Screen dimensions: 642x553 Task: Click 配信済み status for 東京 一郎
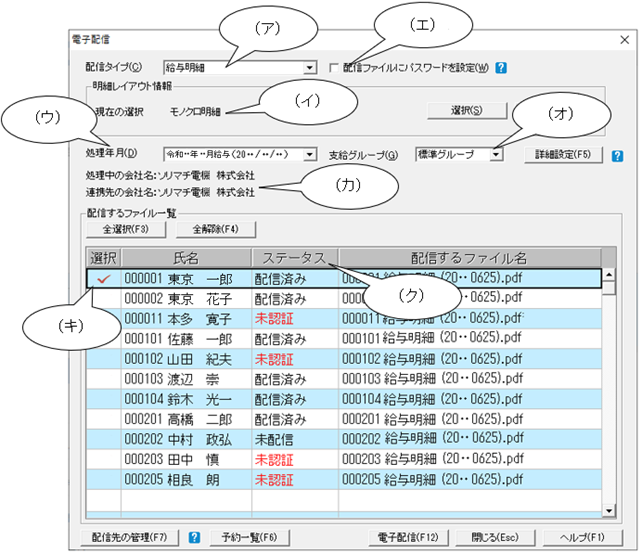click(280, 279)
